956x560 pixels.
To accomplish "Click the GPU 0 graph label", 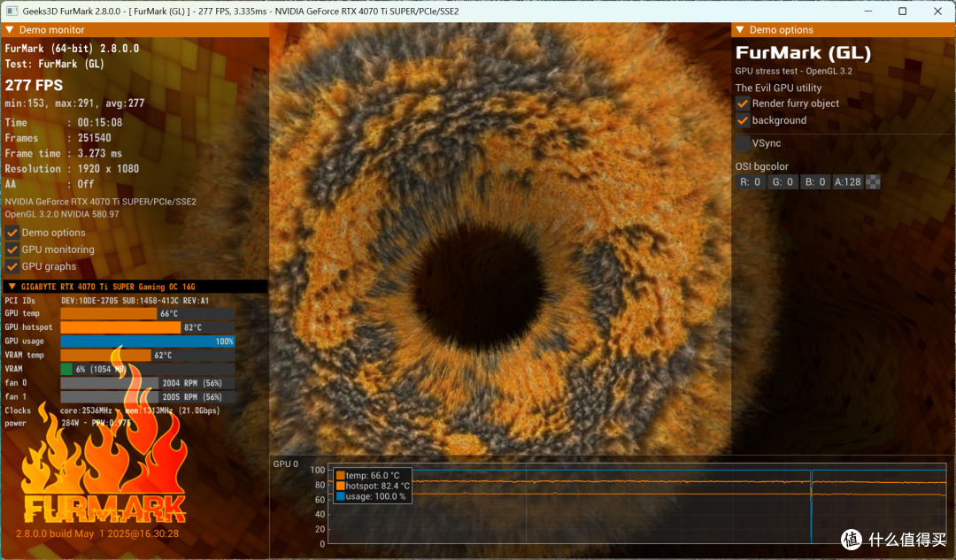I will click(x=285, y=464).
